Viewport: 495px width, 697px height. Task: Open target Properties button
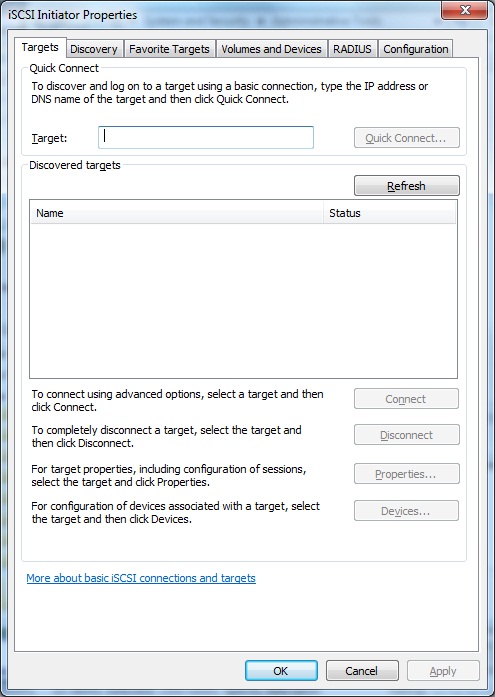[407, 474]
